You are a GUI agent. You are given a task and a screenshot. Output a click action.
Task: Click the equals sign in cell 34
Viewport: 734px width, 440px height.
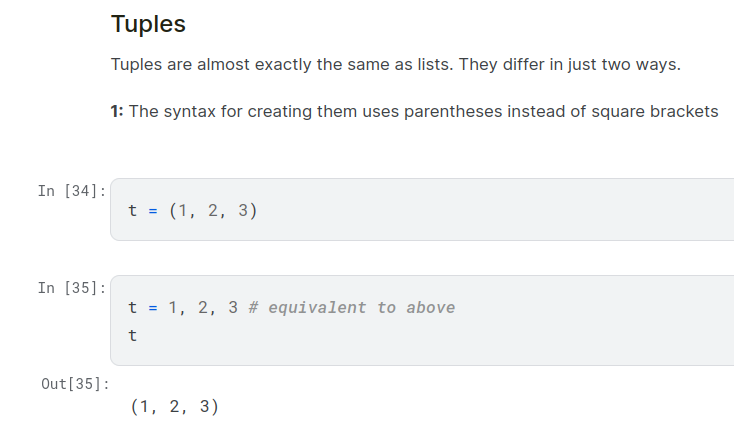point(153,211)
